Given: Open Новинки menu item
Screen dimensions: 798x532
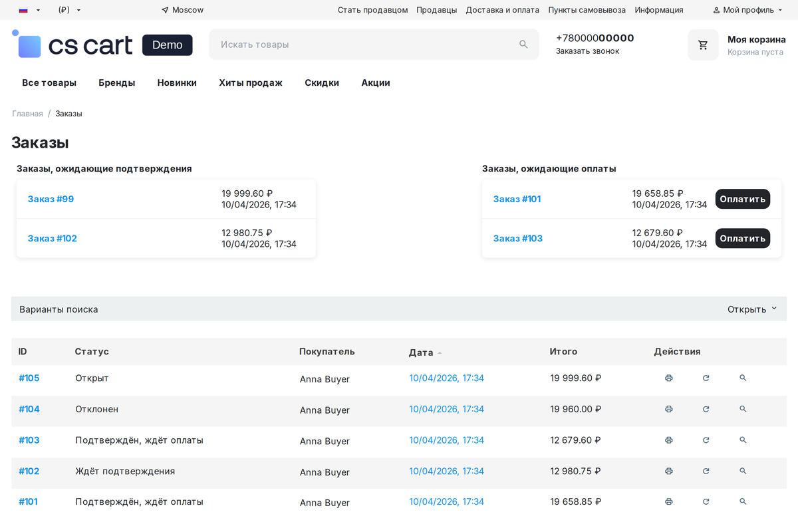Looking at the screenshot, I should click(177, 83).
